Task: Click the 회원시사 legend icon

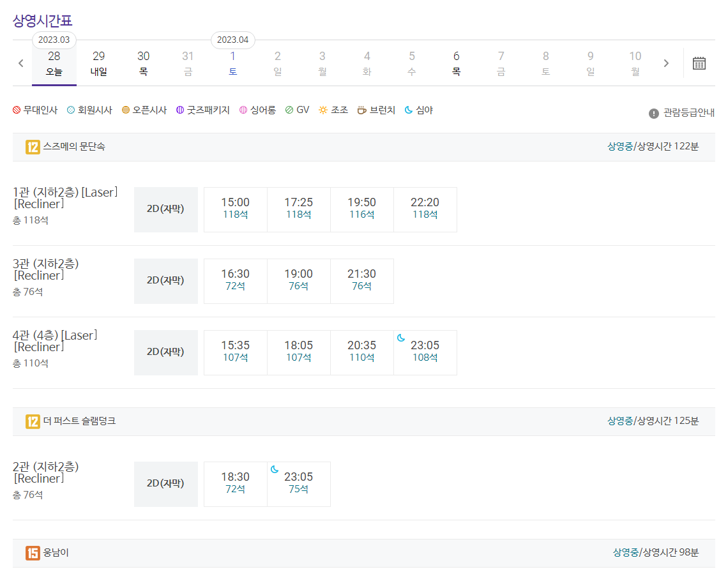Action: 71,110
